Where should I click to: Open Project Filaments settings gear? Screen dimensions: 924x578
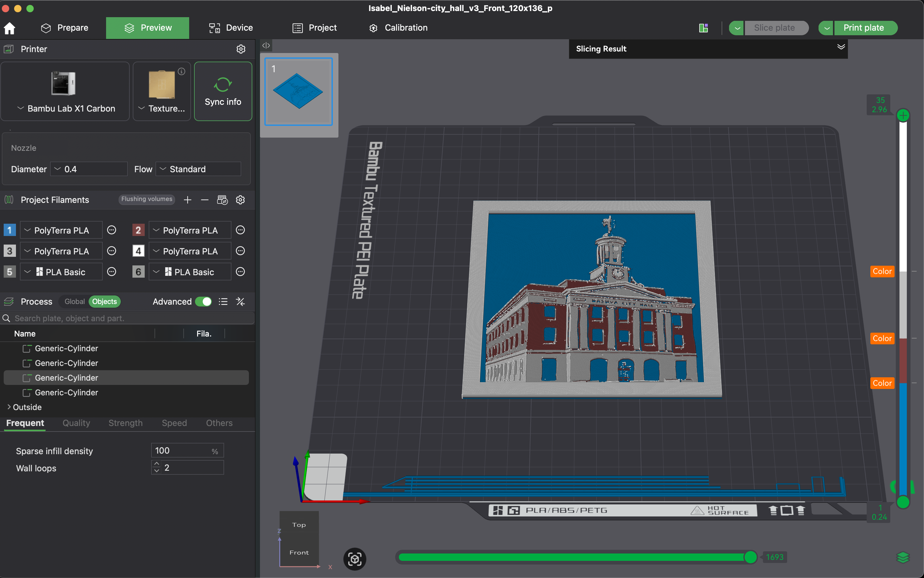click(x=240, y=200)
